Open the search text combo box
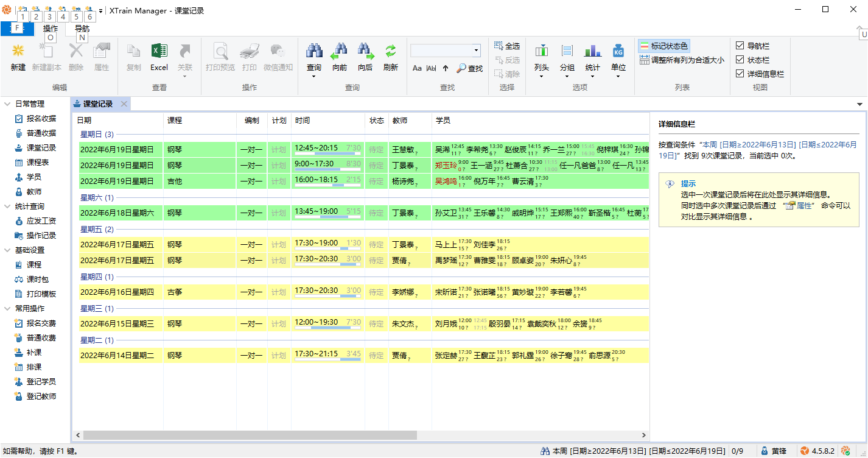The height and width of the screenshot is (458, 868). click(446, 50)
